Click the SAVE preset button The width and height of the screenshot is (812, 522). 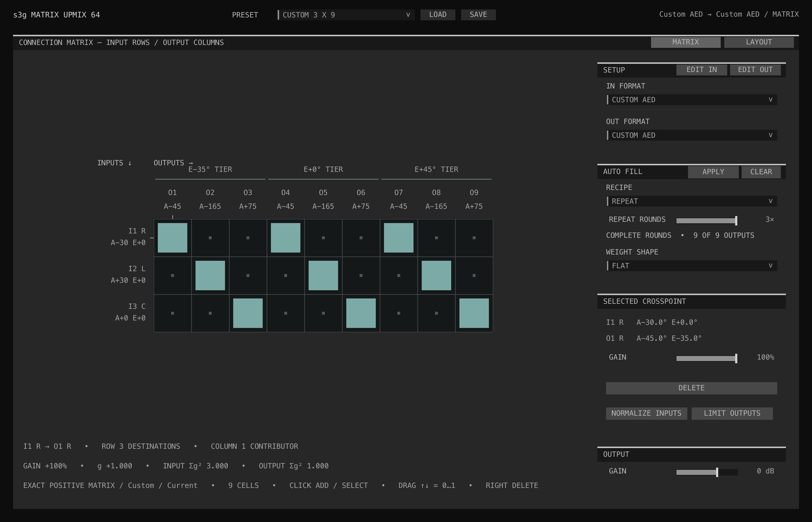click(478, 14)
